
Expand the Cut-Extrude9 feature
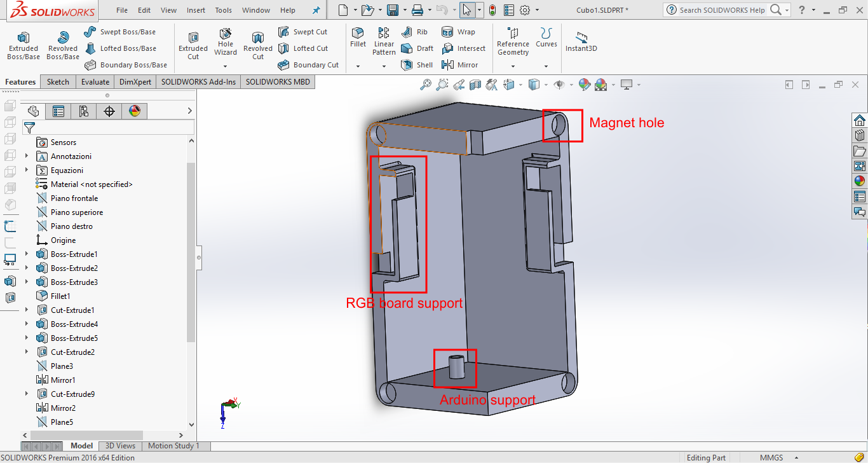(x=26, y=394)
